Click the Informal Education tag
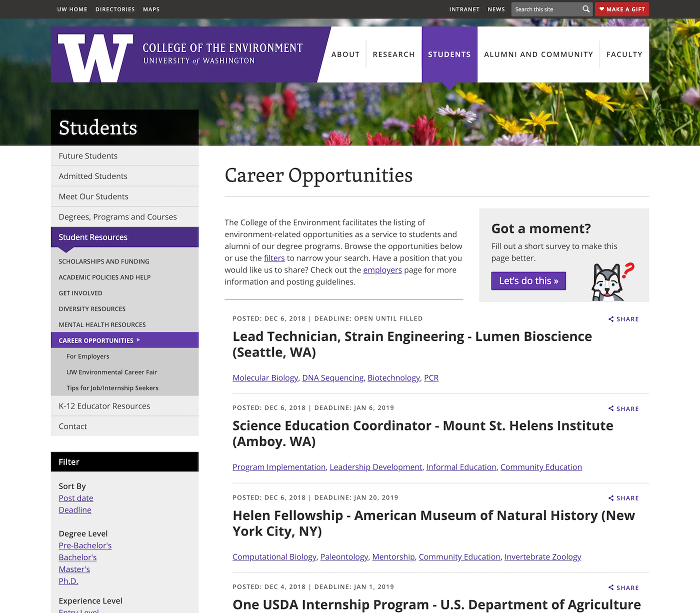The image size is (700, 613). pyautogui.click(x=461, y=467)
